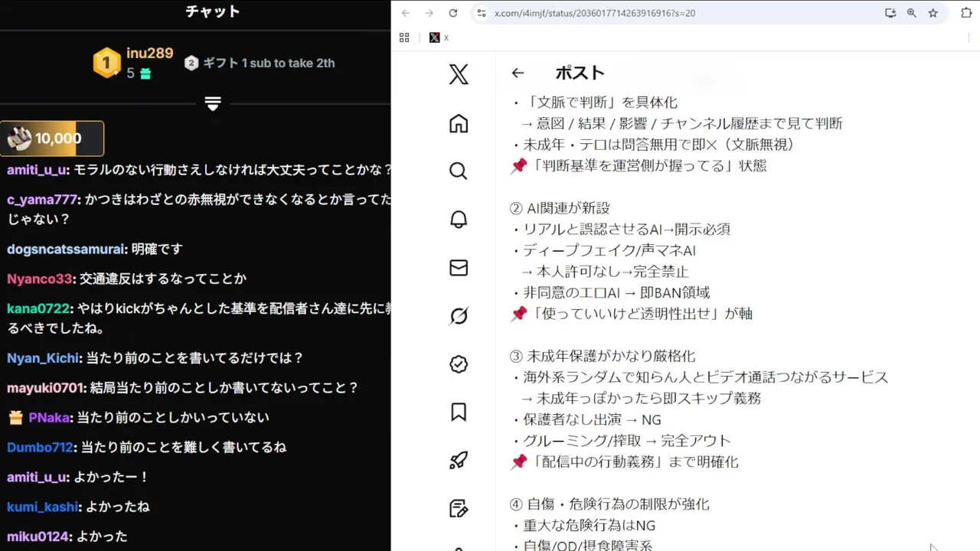Click the line '② AI関連が新設'
980x551 pixels.
click(560, 208)
